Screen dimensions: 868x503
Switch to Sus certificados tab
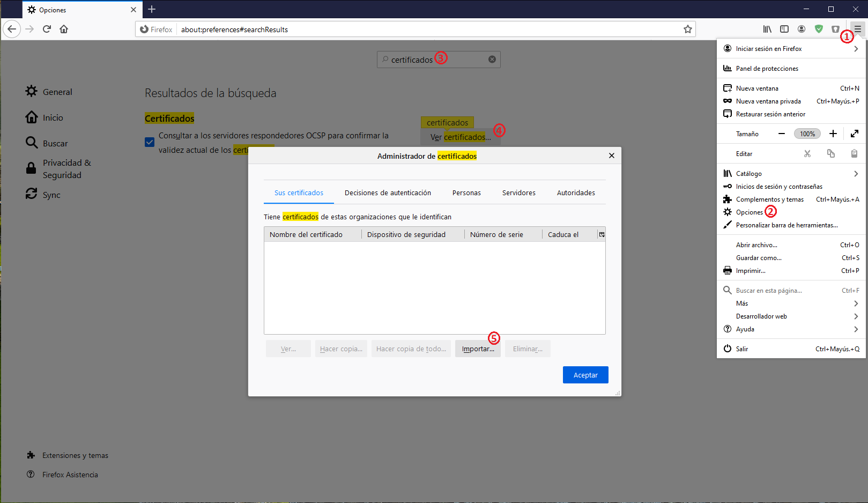point(299,193)
